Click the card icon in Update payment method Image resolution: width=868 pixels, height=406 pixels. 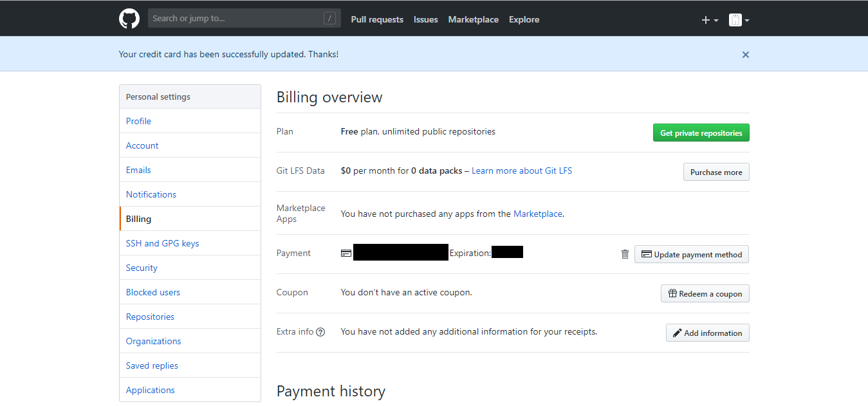pyautogui.click(x=646, y=254)
